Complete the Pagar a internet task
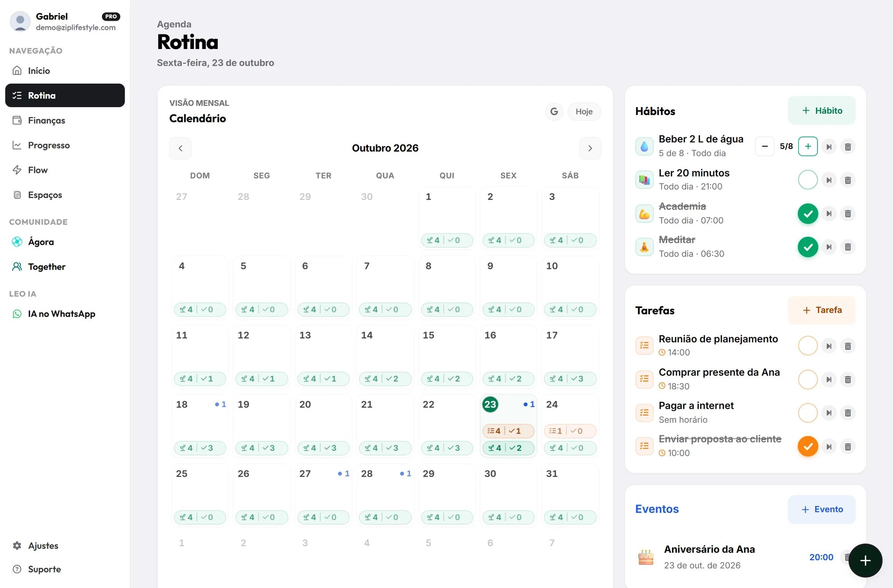This screenshot has width=893, height=588. (808, 413)
